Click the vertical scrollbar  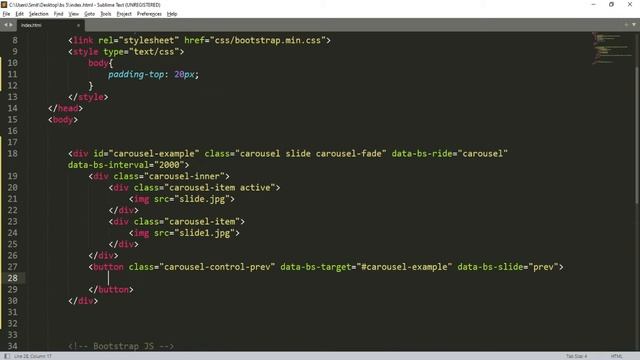[x=637, y=135]
